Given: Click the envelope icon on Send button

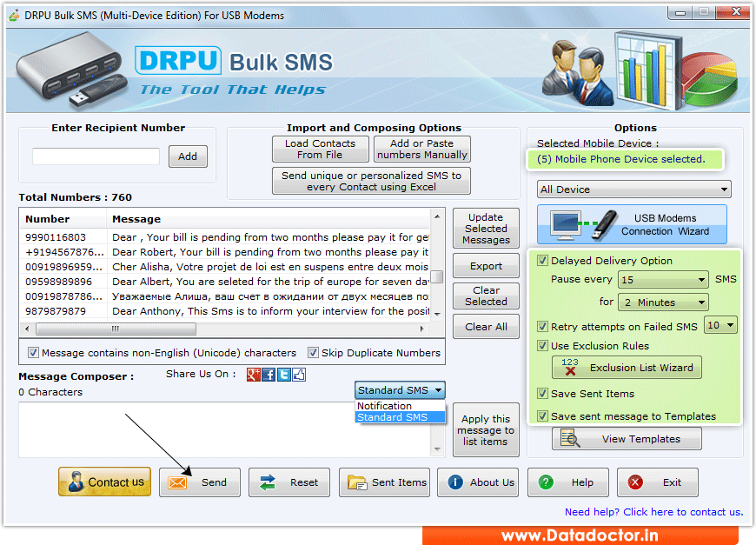Looking at the screenshot, I should [177, 482].
